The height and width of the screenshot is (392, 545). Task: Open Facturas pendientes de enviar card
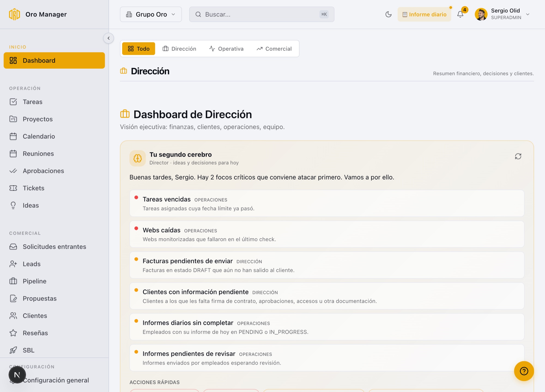(x=327, y=265)
